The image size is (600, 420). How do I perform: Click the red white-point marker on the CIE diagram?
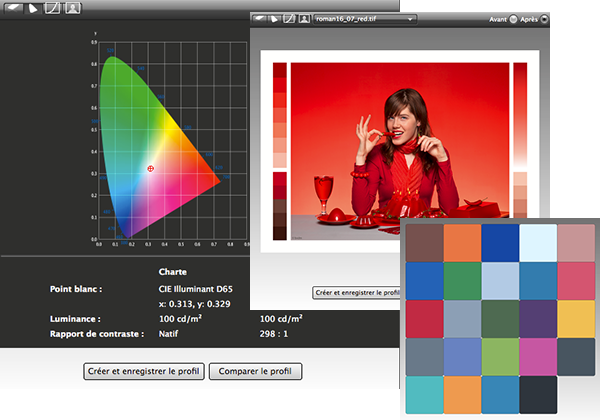(150, 168)
